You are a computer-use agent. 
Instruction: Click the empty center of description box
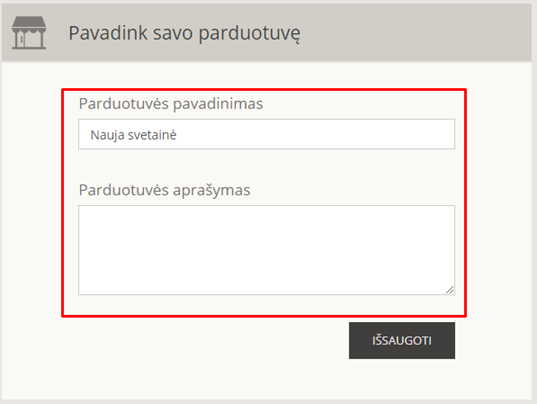coord(266,250)
